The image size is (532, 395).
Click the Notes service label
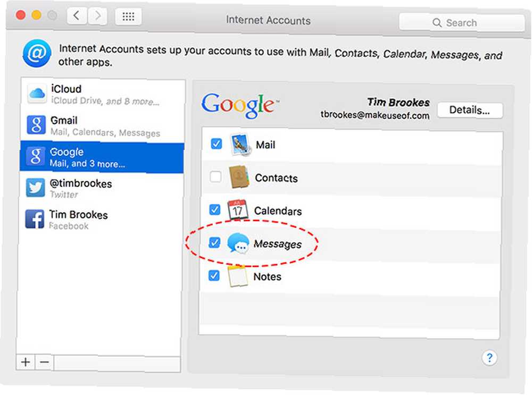(268, 276)
